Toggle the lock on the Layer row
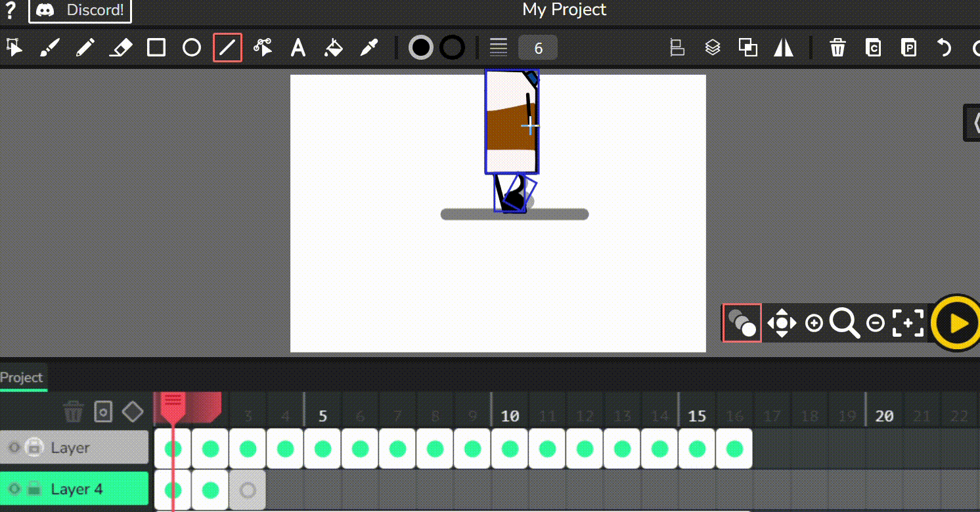This screenshot has width=980, height=512. point(33,448)
